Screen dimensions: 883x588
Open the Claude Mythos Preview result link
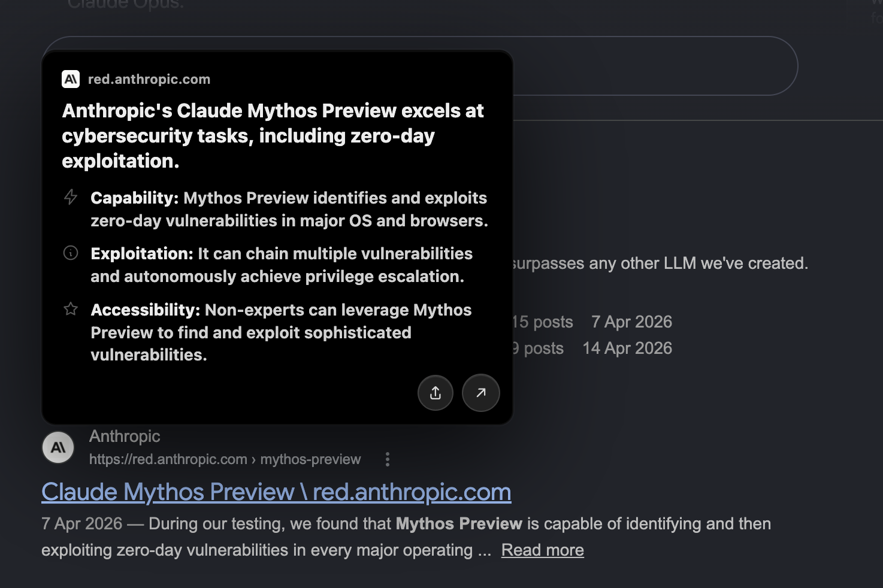(x=276, y=492)
